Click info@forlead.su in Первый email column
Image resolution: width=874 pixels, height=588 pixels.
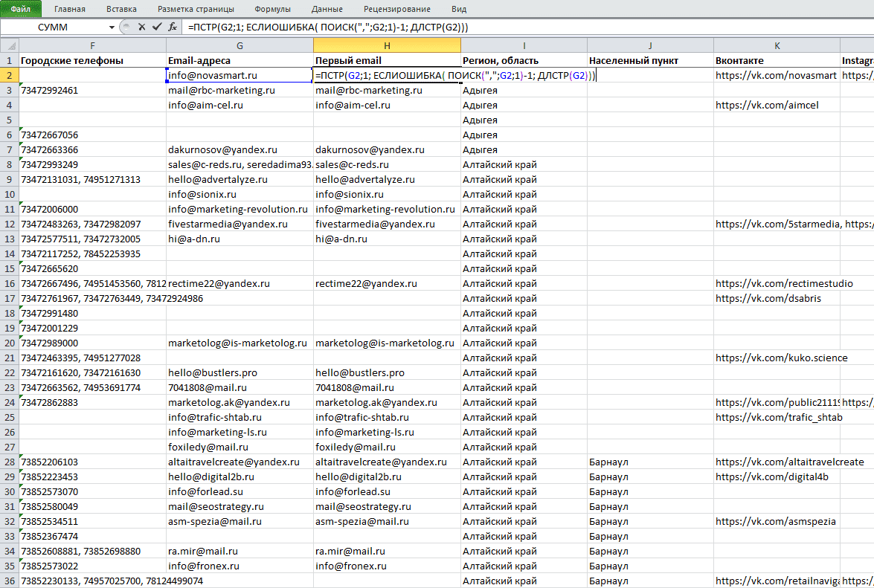[387, 491]
